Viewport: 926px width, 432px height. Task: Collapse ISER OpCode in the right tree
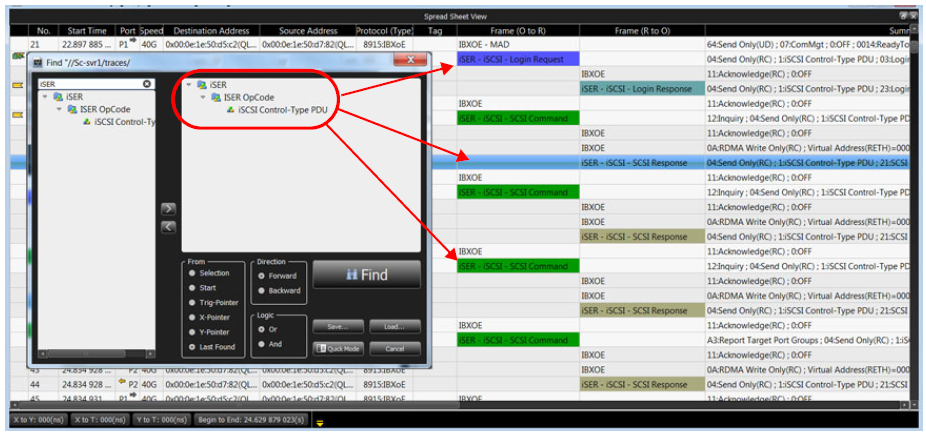tap(204, 97)
